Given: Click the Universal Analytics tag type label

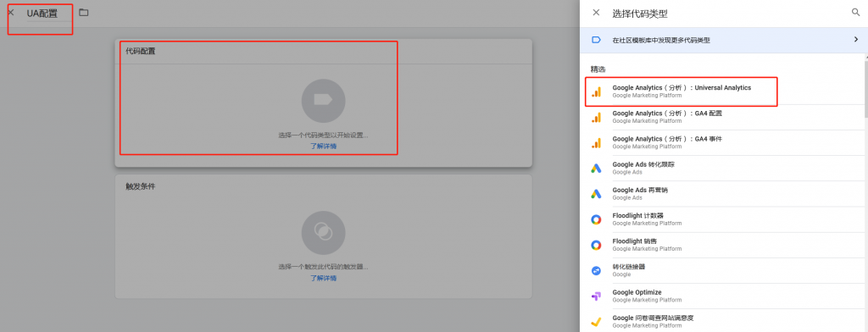Looking at the screenshot, I should click(x=682, y=88).
